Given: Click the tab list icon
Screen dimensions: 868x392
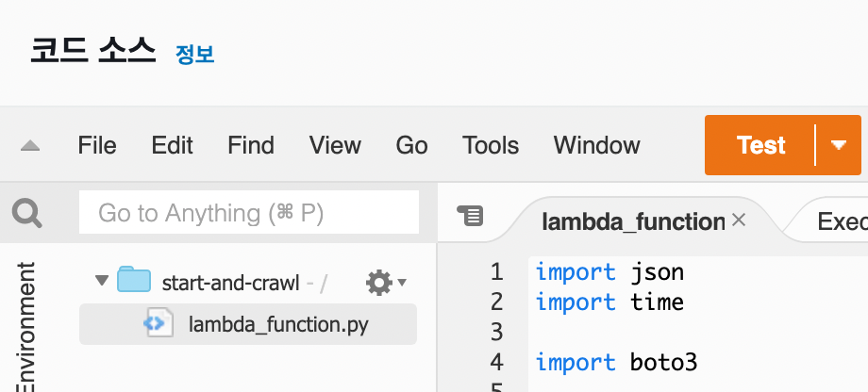Looking at the screenshot, I should point(470,216).
